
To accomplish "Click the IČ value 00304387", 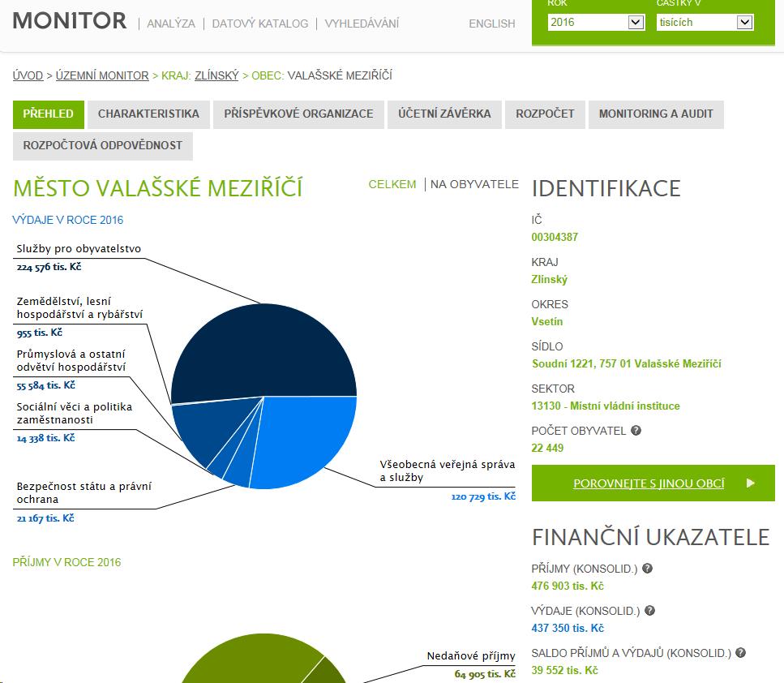I will 555,237.
